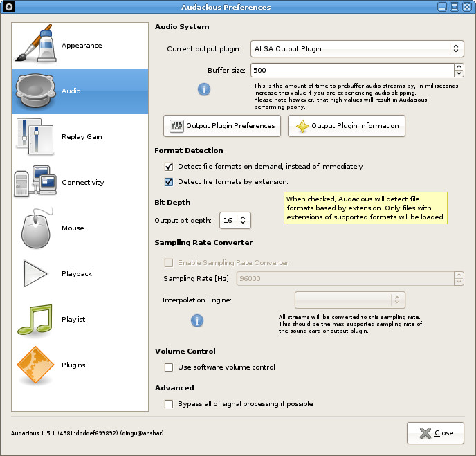Click the Mouse icon in sidebar
Viewport: 476px width, 456px height.
click(x=37, y=228)
